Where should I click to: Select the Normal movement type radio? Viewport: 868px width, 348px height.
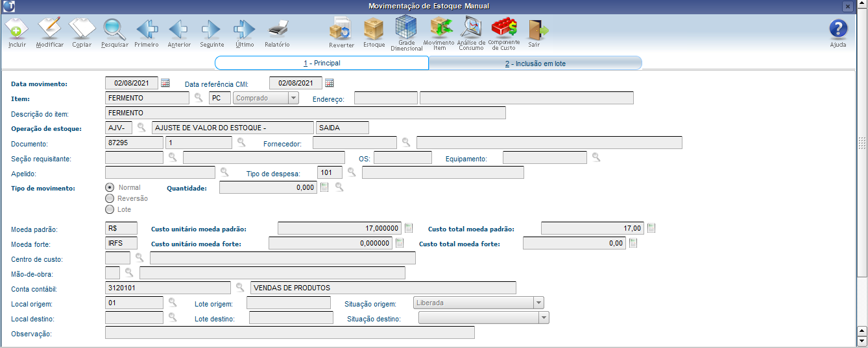coord(110,187)
